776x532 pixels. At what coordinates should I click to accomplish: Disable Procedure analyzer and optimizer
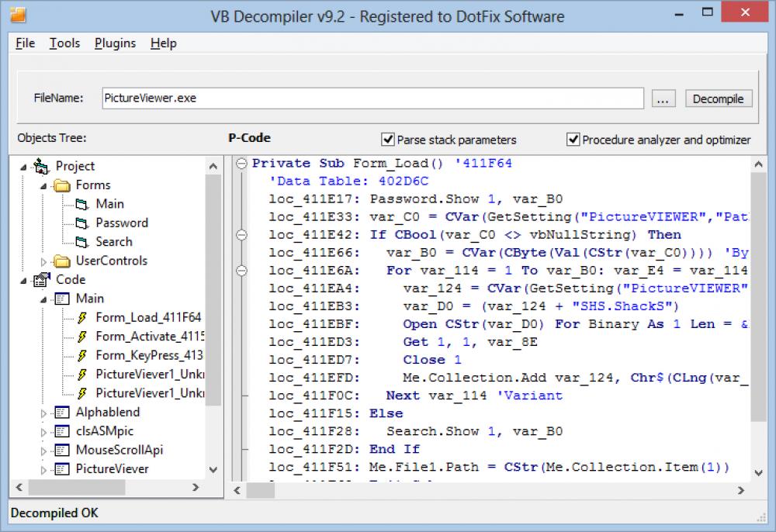click(x=573, y=140)
